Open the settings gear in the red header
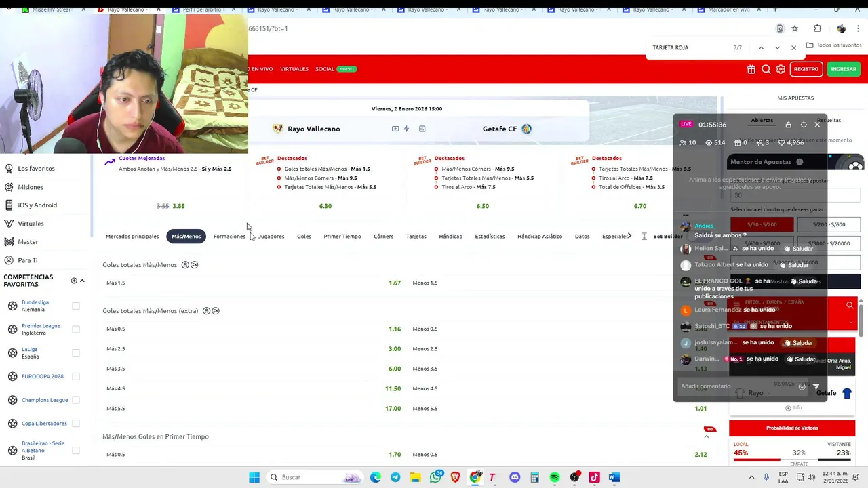Screen dimensions: 868x488 point(781,69)
